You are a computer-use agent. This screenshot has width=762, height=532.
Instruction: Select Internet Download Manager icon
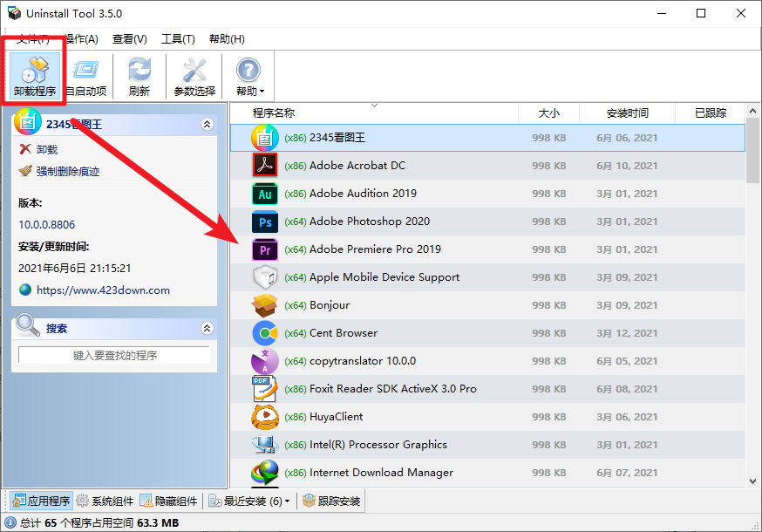(265, 473)
